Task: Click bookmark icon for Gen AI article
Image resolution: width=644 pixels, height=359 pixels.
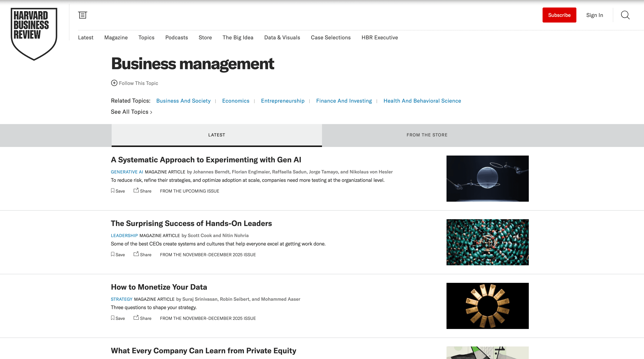Action: click(113, 191)
